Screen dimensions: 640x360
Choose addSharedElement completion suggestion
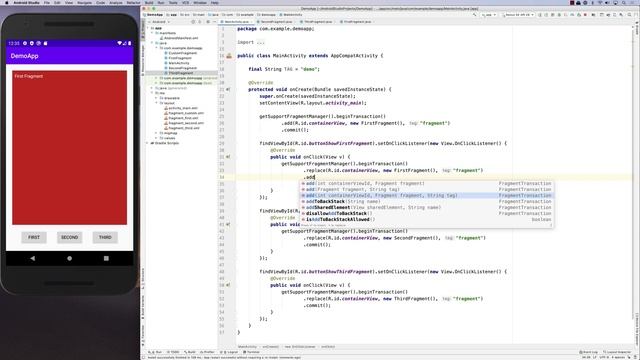coord(427,207)
